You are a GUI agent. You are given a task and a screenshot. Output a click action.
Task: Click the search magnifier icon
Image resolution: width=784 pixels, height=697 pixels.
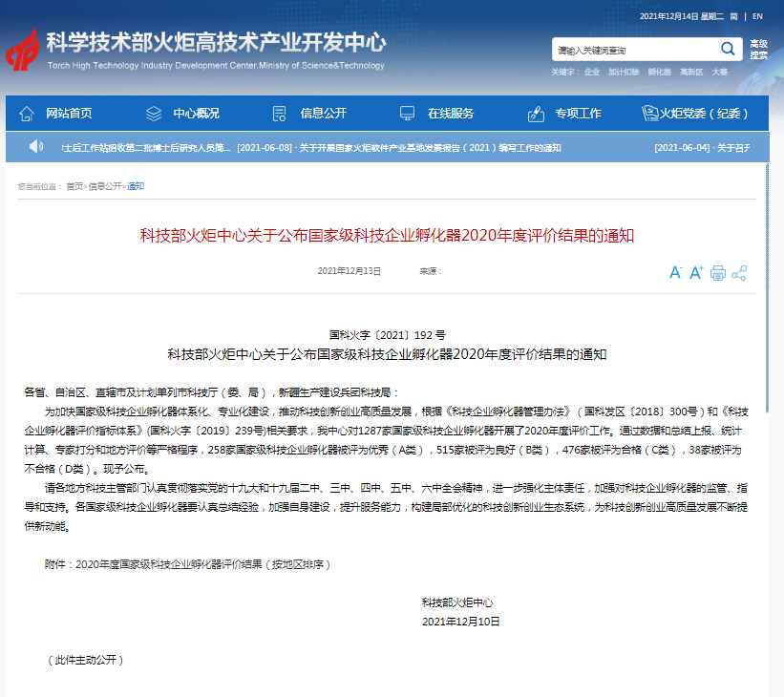[728, 49]
